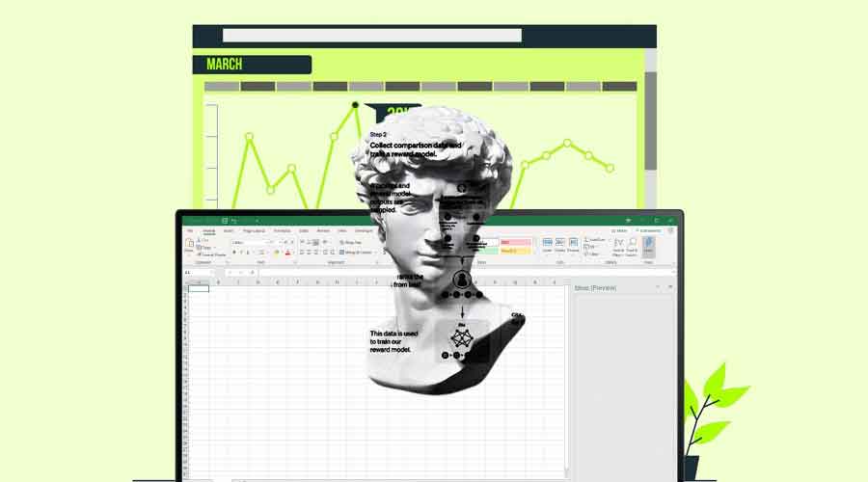
Task: Click the Wrap Text button
Action: pyautogui.click(x=350, y=242)
